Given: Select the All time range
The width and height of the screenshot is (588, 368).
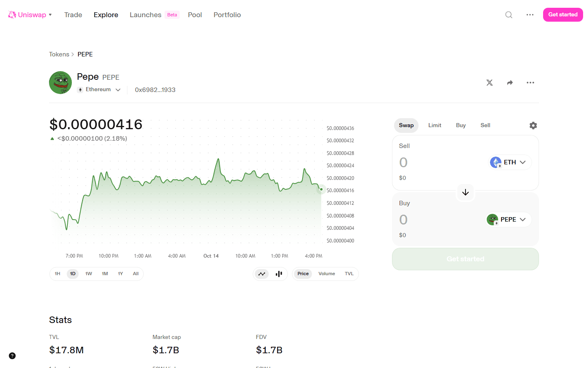Looking at the screenshot, I should pyautogui.click(x=136, y=274).
